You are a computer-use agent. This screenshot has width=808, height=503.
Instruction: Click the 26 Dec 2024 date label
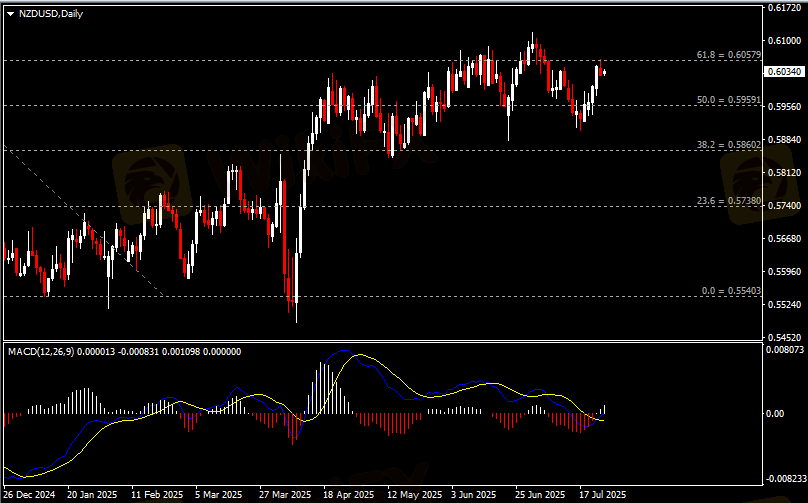29,495
